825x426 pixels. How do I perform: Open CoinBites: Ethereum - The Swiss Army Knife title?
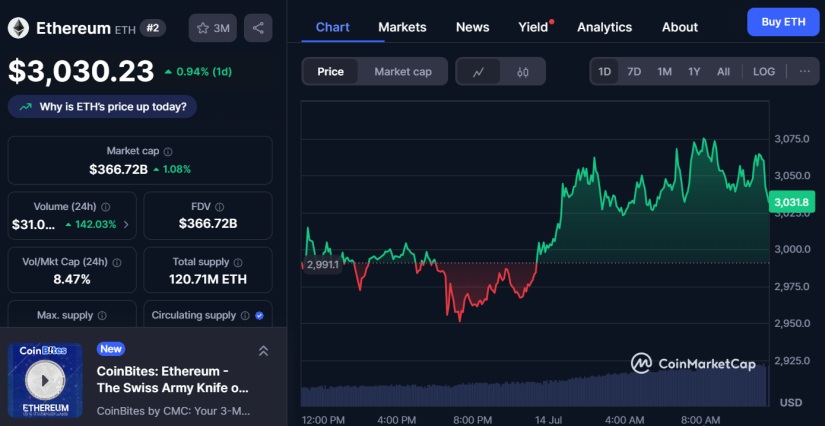(x=173, y=380)
